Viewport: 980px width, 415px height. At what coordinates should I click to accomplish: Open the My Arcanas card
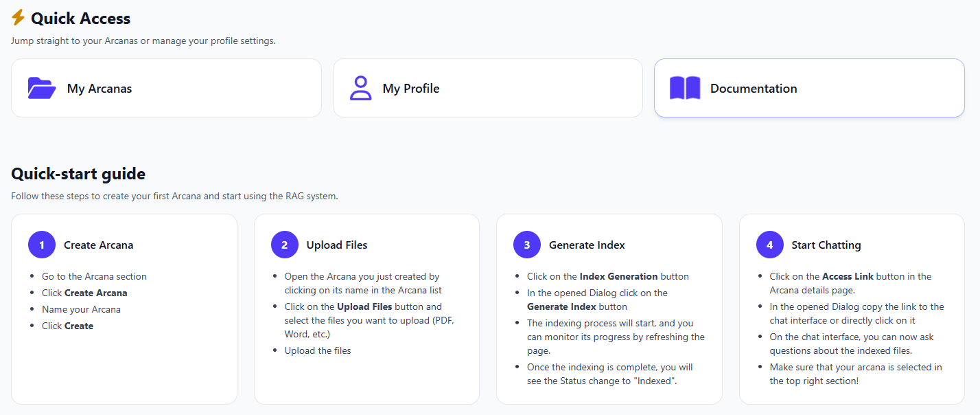166,88
